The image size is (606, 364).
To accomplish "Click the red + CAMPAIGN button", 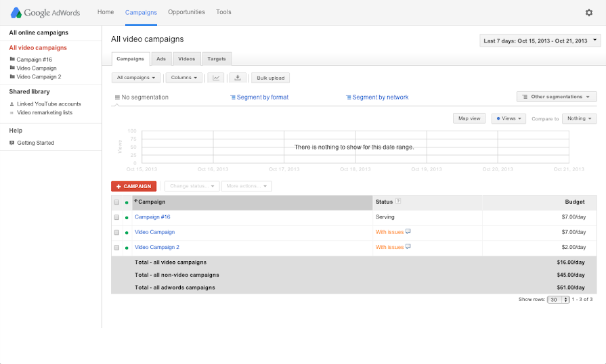I will click(133, 186).
